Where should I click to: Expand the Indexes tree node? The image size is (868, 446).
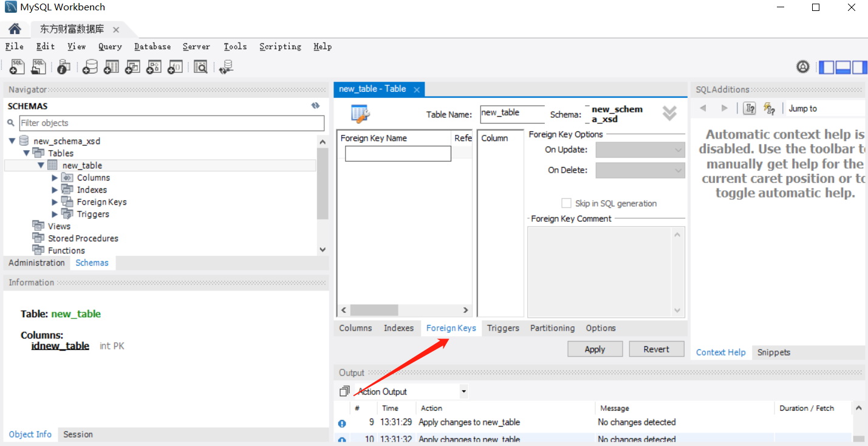55,190
